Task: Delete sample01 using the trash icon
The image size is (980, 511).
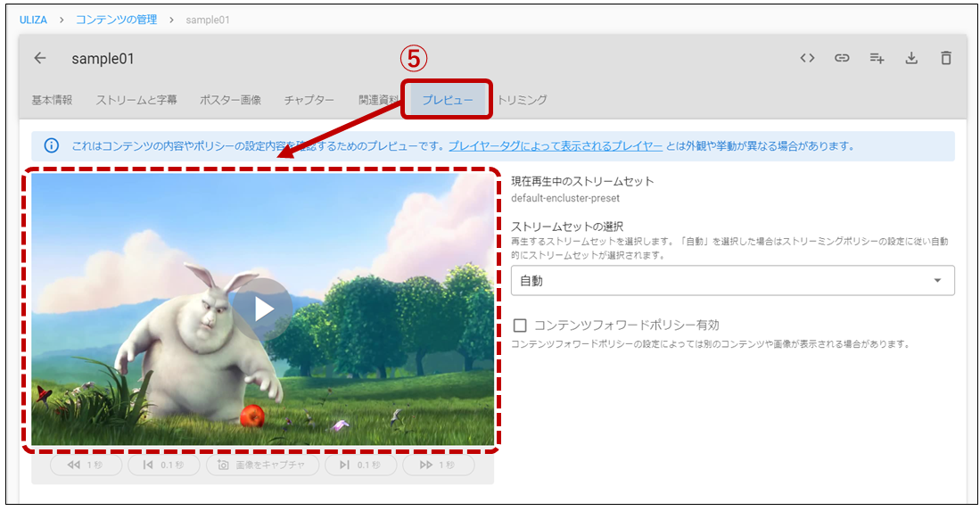Action: [x=945, y=58]
